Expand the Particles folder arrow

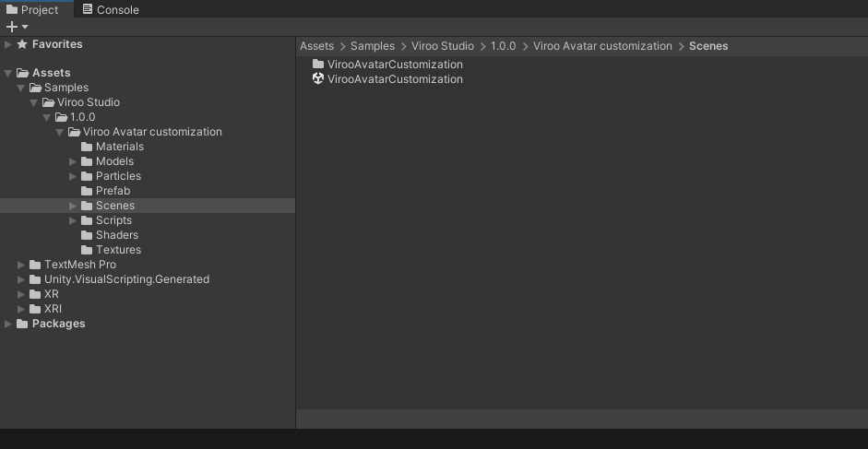[74, 176]
